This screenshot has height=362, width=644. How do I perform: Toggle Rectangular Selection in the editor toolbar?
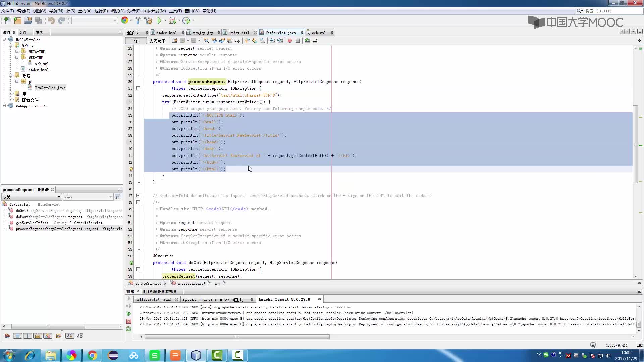click(x=237, y=41)
